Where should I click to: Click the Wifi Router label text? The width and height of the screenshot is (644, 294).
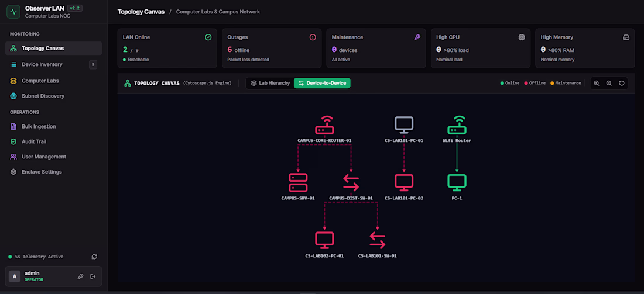tap(457, 140)
